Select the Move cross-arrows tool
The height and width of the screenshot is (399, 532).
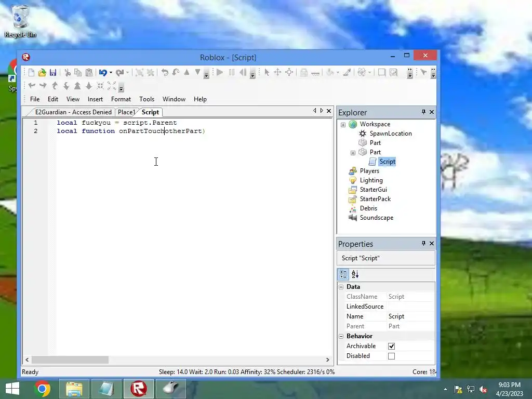click(x=277, y=72)
